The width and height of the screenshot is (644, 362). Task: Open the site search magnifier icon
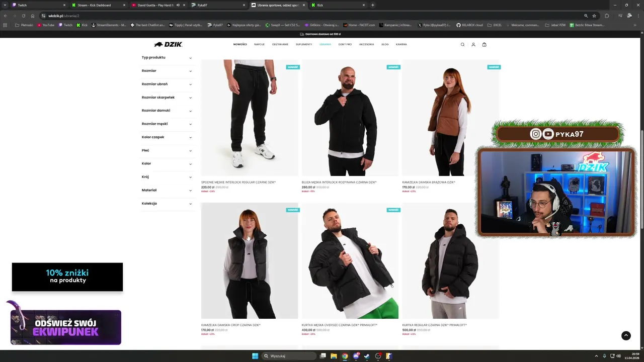pos(462,44)
